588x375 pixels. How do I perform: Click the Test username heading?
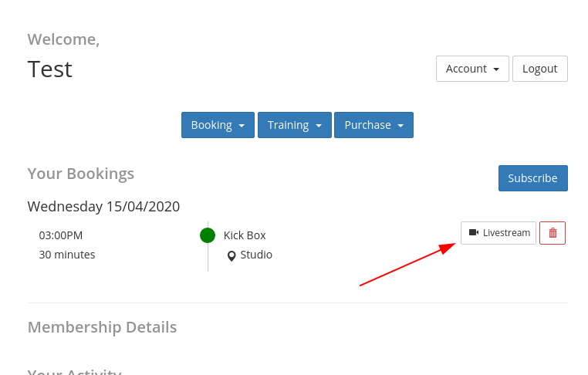click(50, 69)
